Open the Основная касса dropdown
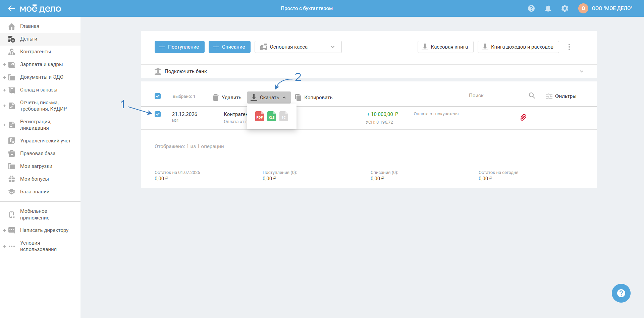Viewport: 644px width, 318px height. (x=298, y=47)
